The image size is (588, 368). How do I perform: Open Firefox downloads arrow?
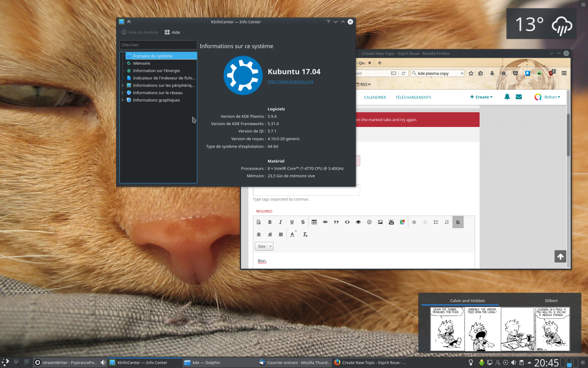(x=492, y=73)
